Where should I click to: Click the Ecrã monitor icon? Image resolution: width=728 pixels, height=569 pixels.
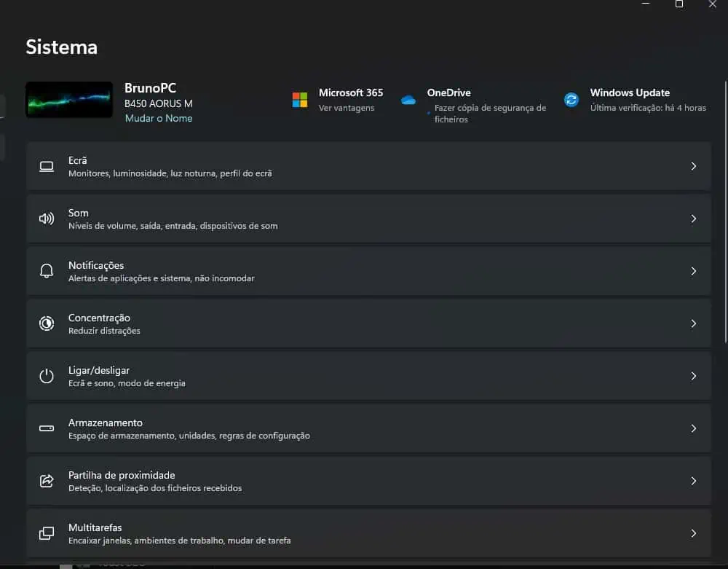[47, 166]
